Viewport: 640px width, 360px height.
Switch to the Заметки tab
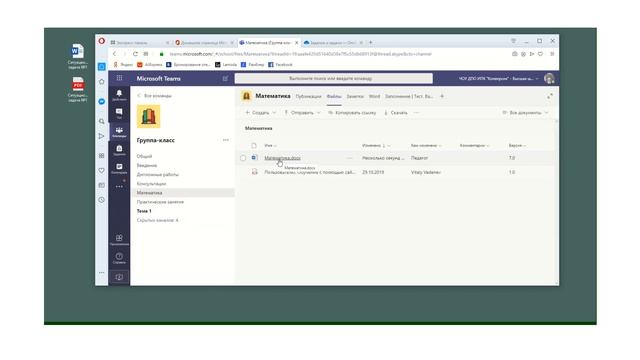point(355,96)
